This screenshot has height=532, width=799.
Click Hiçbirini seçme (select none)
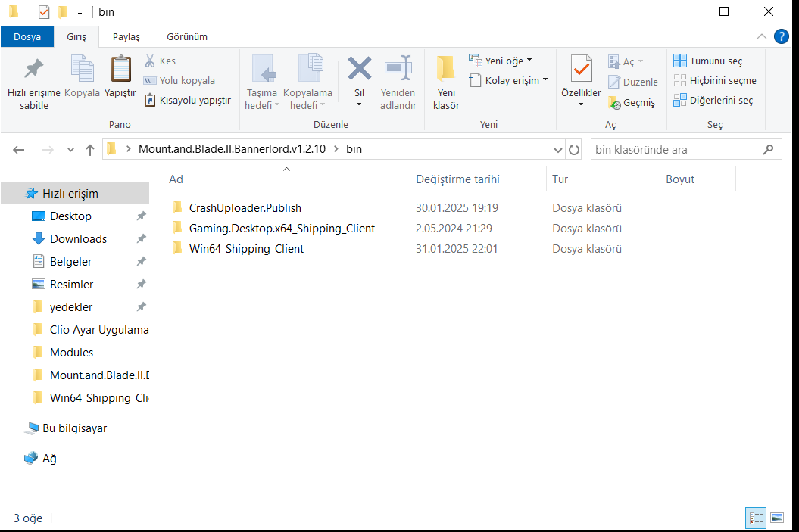point(715,80)
